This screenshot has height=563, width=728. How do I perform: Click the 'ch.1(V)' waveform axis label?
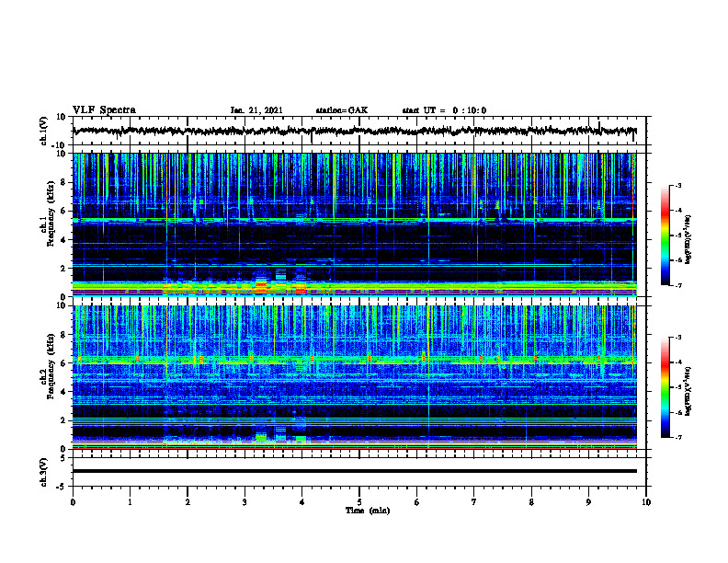pyautogui.click(x=44, y=131)
